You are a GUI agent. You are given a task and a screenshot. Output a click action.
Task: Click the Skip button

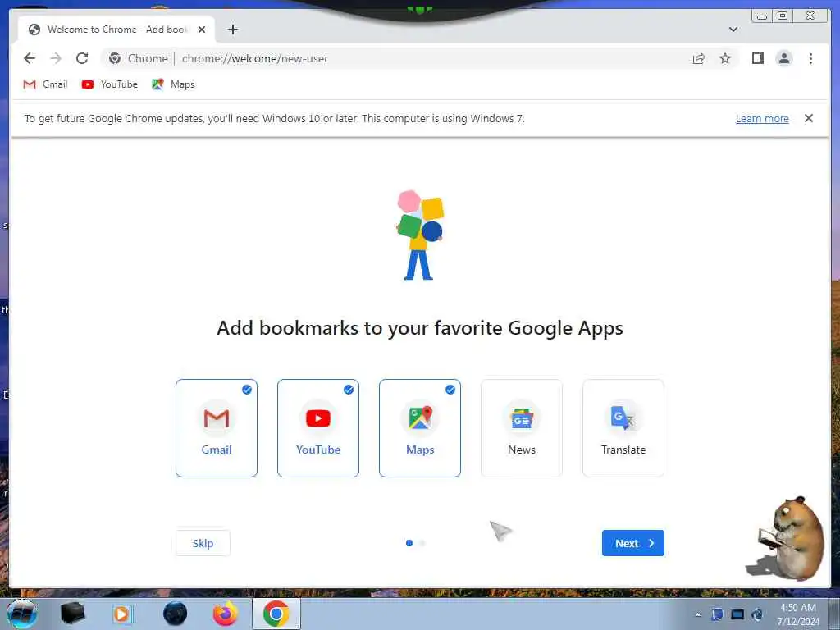coord(203,543)
